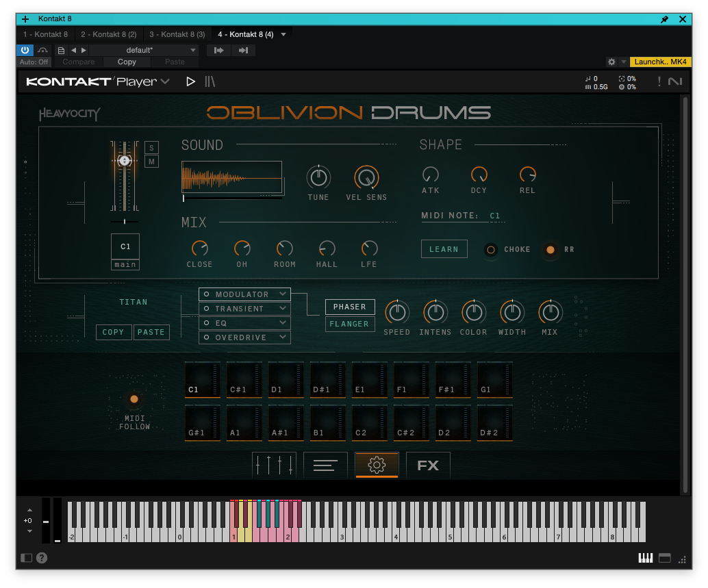Toggle the CHOKE option
Viewport: 708px width, 588px height.
pyautogui.click(x=491, y=250)
